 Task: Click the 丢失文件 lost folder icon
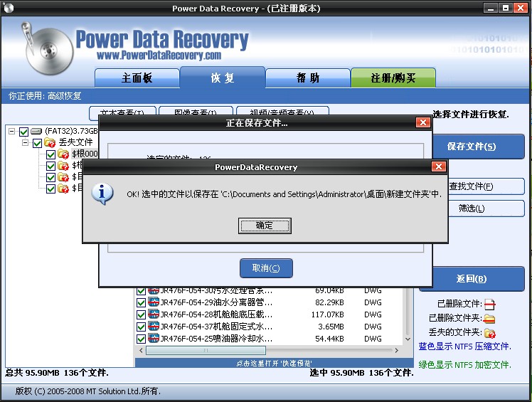[50, 142]
